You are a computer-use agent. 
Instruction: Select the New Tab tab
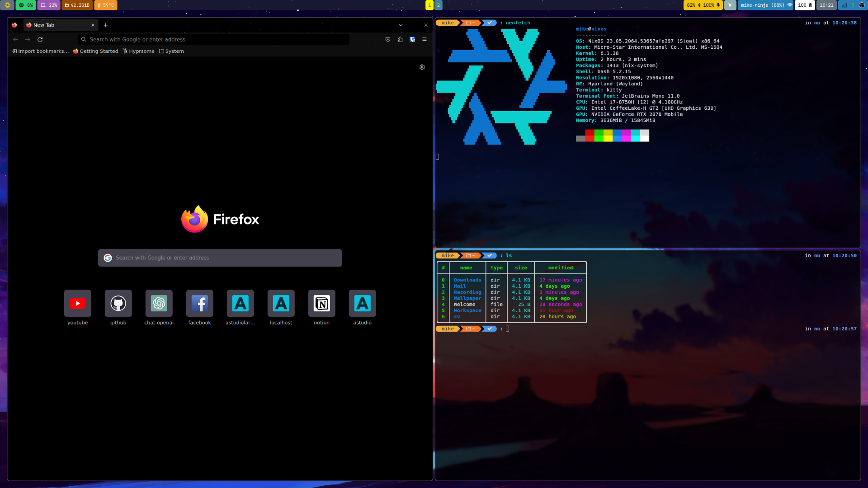pos(57,25)
